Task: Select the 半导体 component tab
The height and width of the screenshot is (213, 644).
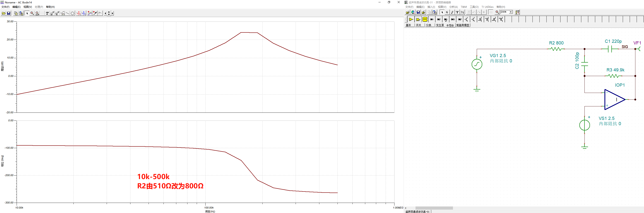Action: click(450, 25)
